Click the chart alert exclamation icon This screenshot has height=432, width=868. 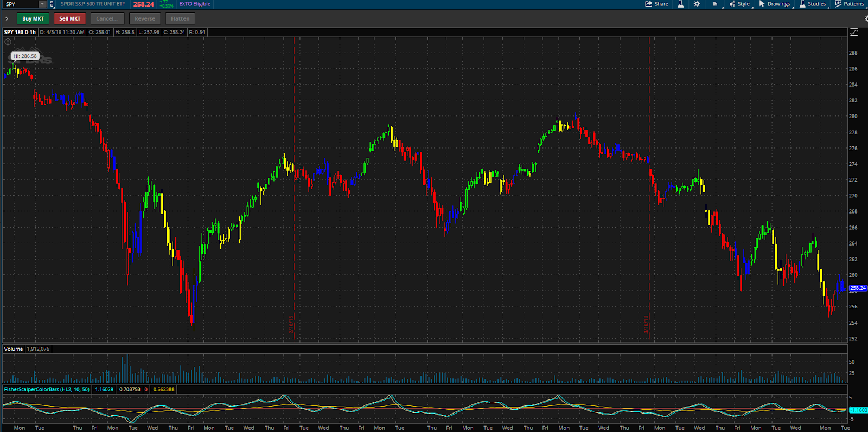[8, 42]
